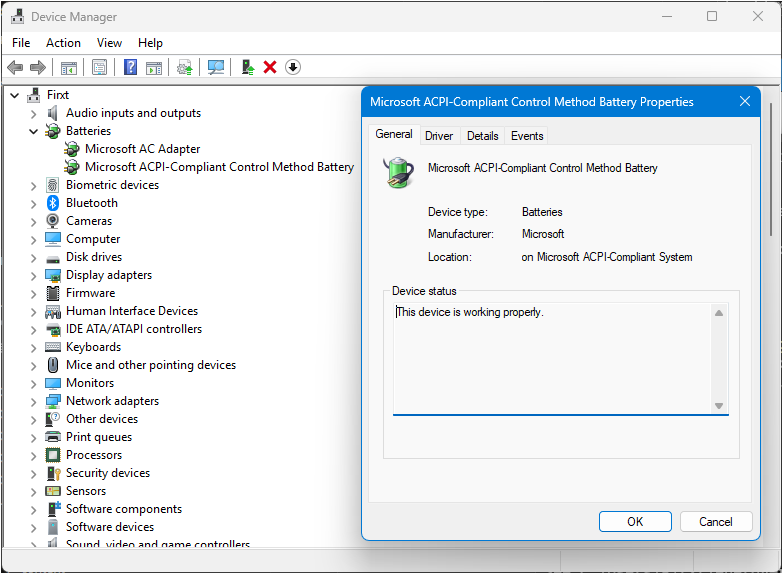Select Microsoft AC Adapter device
Viewport: 783px width, 574px height.
pyautogui.click(x=142, y=149)
